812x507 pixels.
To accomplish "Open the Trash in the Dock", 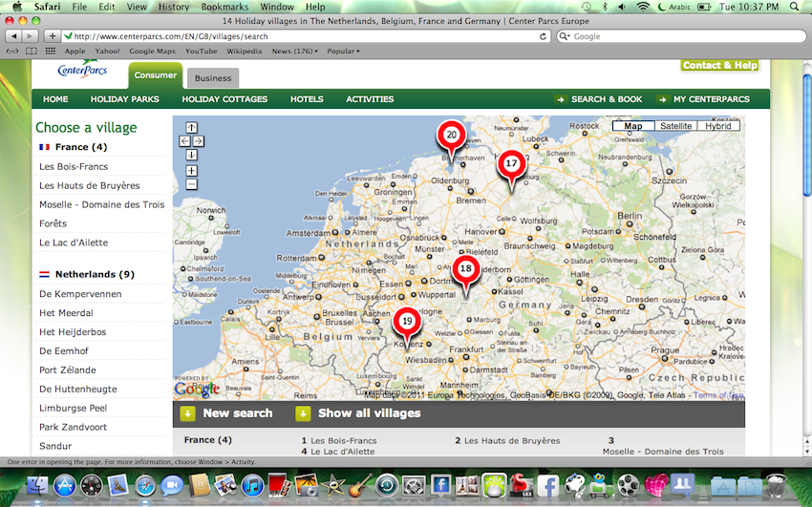I will pyautogui.click(x=777, y=485).
